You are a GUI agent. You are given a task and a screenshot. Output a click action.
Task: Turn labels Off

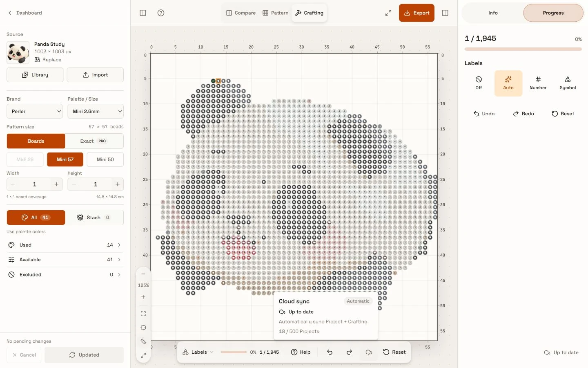coord(479,83)
